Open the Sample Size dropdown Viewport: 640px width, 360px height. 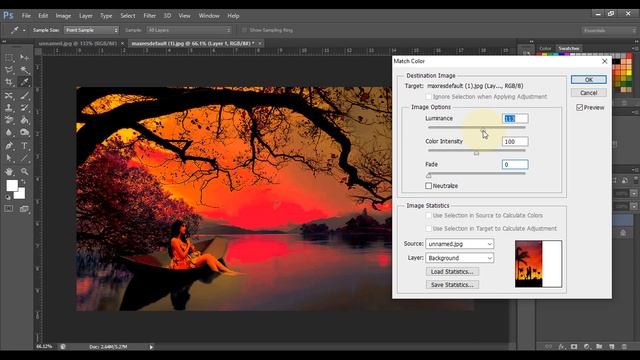(91, 30)
